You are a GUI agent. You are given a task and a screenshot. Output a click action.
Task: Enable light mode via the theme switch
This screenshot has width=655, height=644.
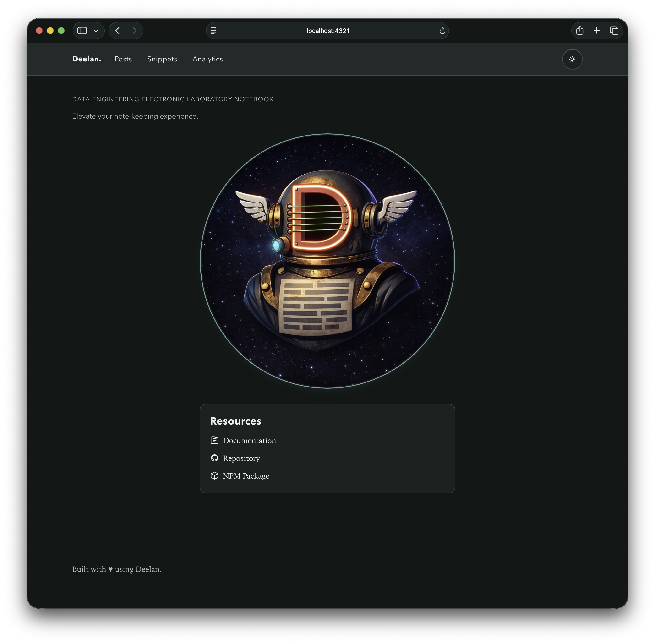tap(572, 59)
